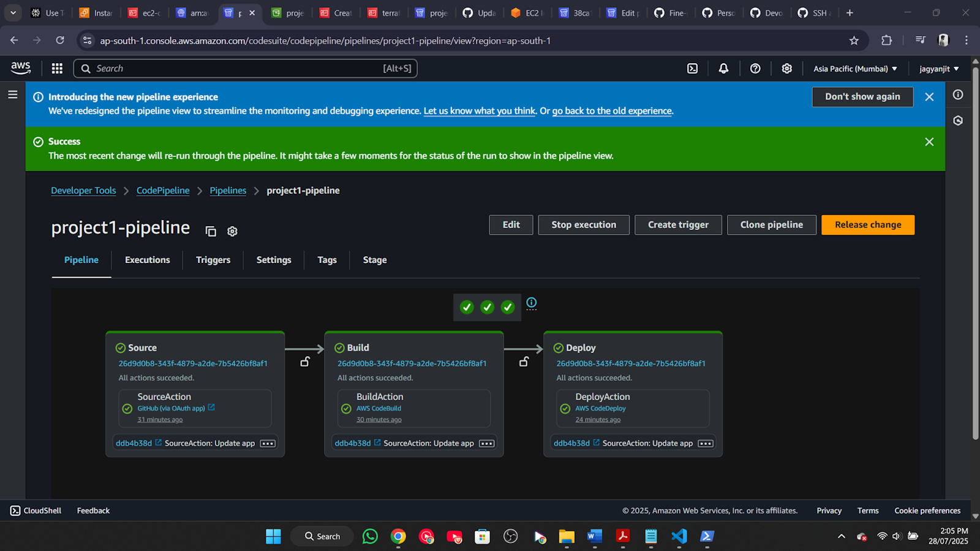Screen dimensions: 980x551
Task: Open Adobe Acrobat from the taskbar
Action: coord(622,536)
